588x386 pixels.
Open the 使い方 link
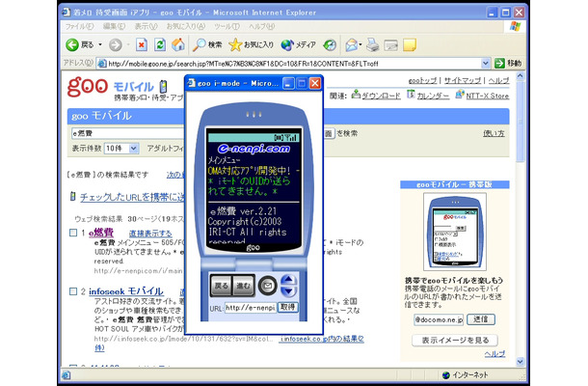click(x=494, y=133)
